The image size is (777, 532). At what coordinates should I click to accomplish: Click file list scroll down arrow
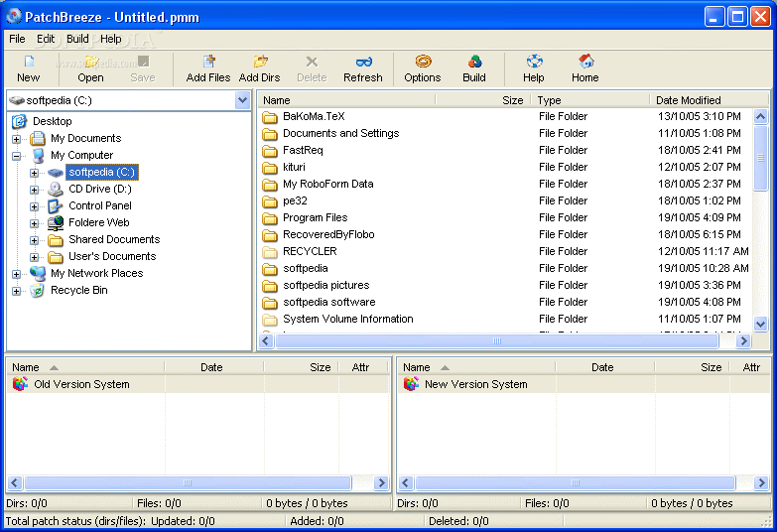point(761,324)
